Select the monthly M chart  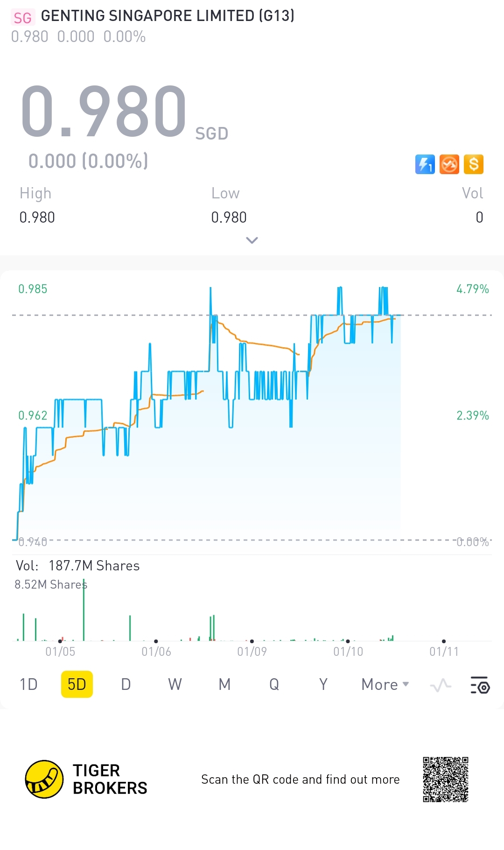click(x=224, y=685)
